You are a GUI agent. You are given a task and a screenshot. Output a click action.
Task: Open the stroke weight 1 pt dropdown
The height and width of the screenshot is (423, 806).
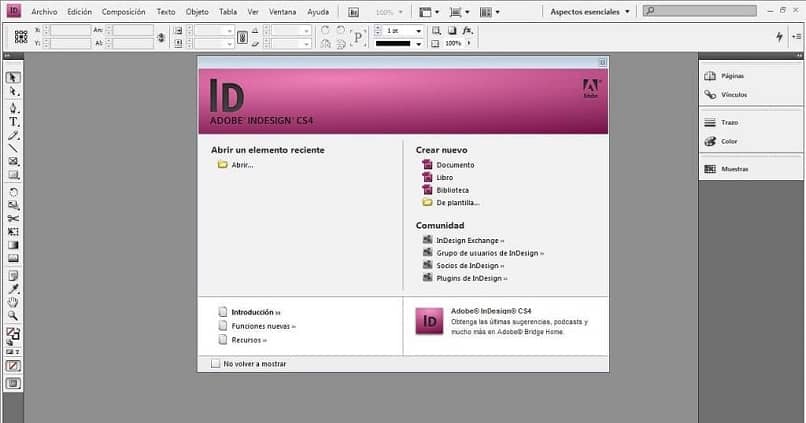pos(418,31)
